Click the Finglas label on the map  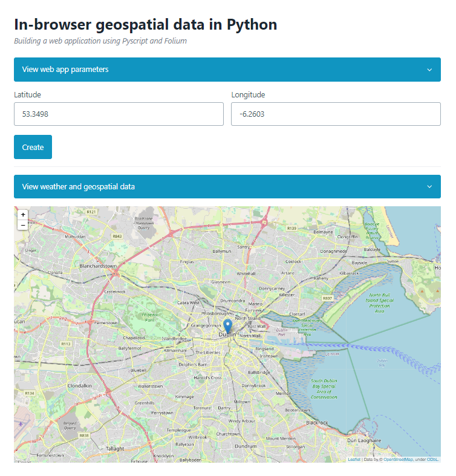pos(187,262)
